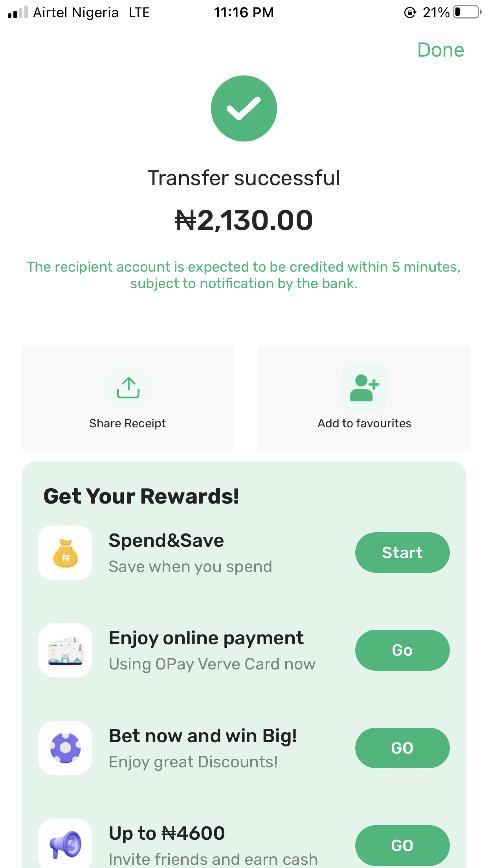Tap Invite friends and earn cash text

213,859
